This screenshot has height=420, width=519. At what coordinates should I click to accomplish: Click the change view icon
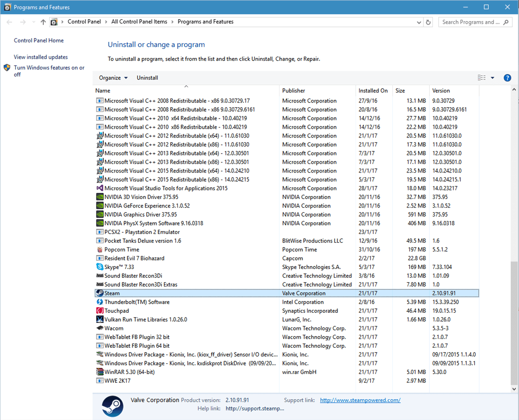click(x=482, y=78)
